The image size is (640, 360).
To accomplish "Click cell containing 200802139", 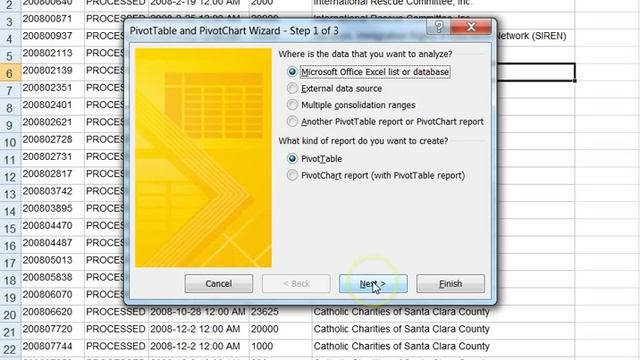I will (53, 71).
